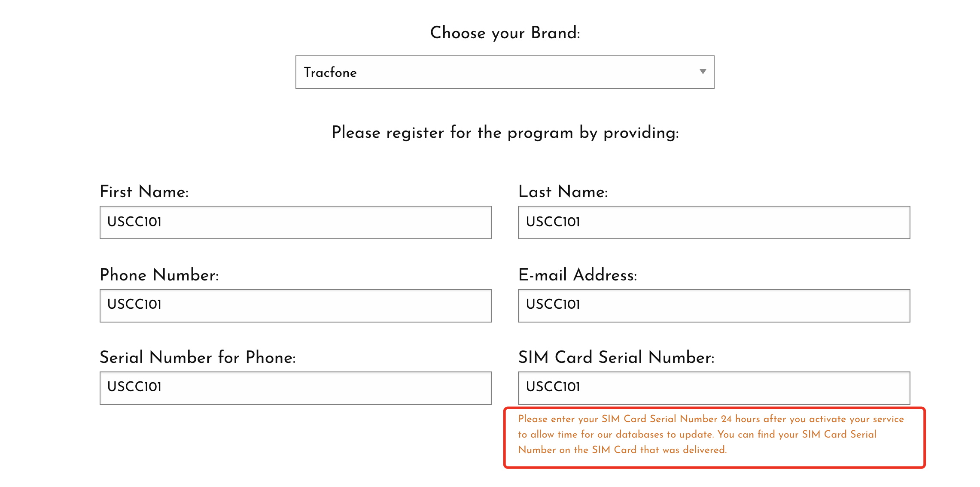Open the Tracfone brand selector

click(x=504, y=72)
